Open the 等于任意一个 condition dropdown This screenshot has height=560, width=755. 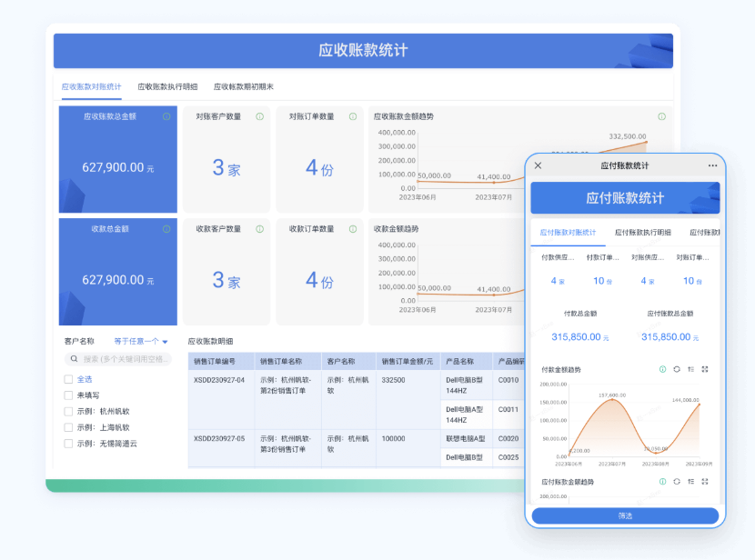pos(141,342)
